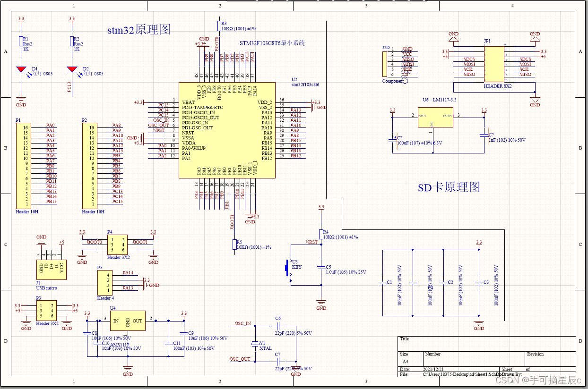
Task: Select the P4 Header 3X2 BOOT jumper
Action: coord(117,245)
